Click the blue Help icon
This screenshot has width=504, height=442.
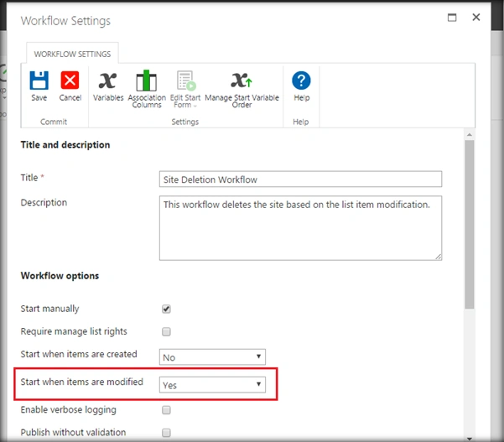301,81
